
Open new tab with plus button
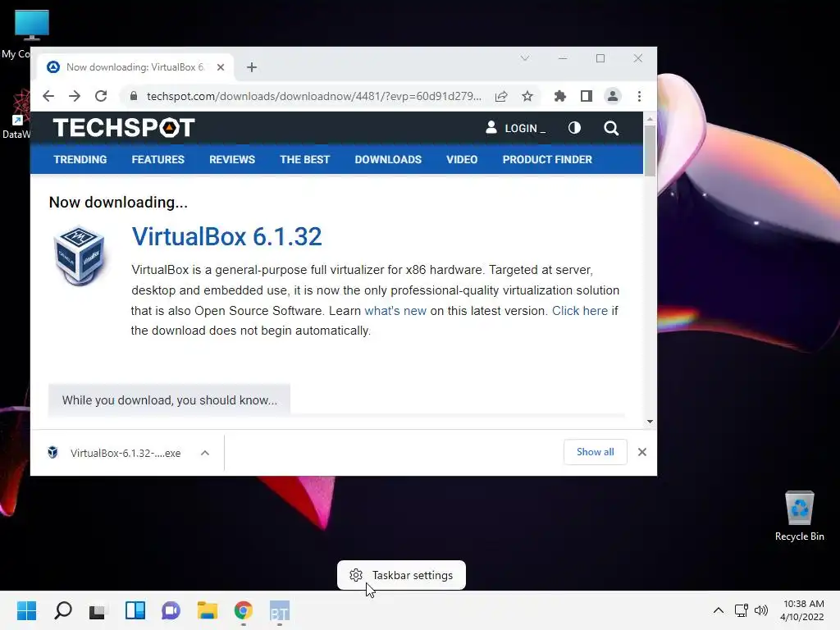(252, 67)
